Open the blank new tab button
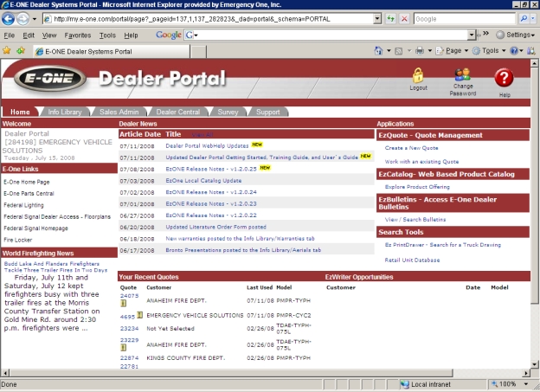The width and height of the screenshot is (540, 392). coord(198,51)
